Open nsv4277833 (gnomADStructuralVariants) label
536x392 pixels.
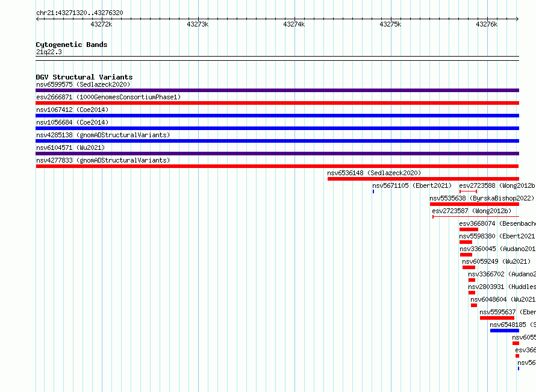103,160
